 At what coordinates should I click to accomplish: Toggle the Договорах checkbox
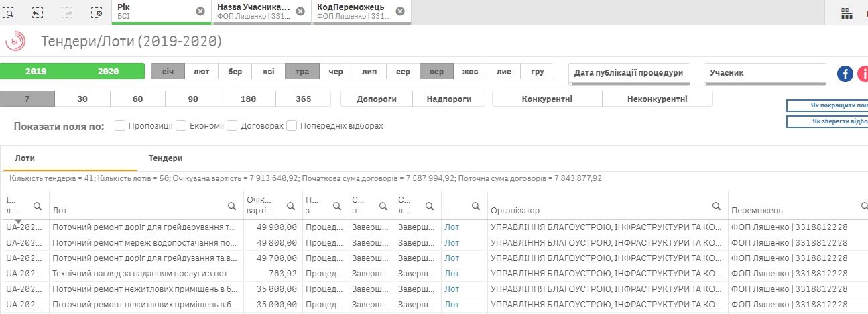[231, 125]
